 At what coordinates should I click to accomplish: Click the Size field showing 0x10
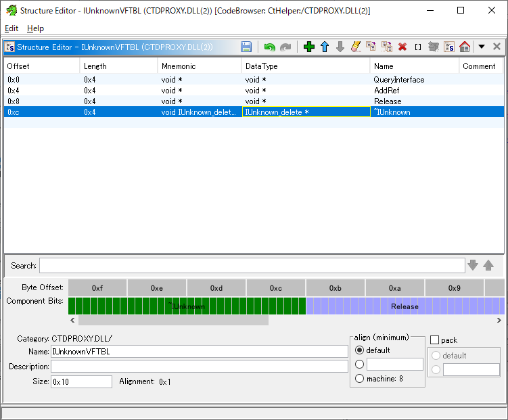[x=81, y=382]
